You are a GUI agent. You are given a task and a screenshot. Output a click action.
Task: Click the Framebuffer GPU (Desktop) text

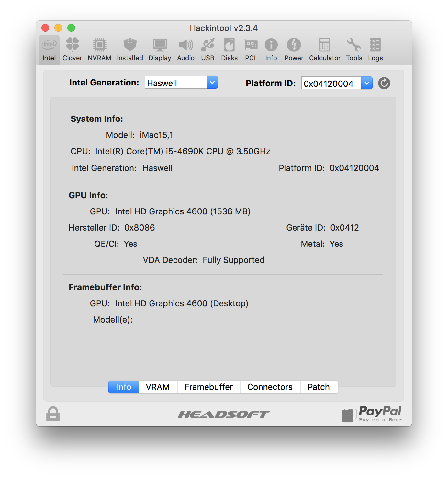182,303
